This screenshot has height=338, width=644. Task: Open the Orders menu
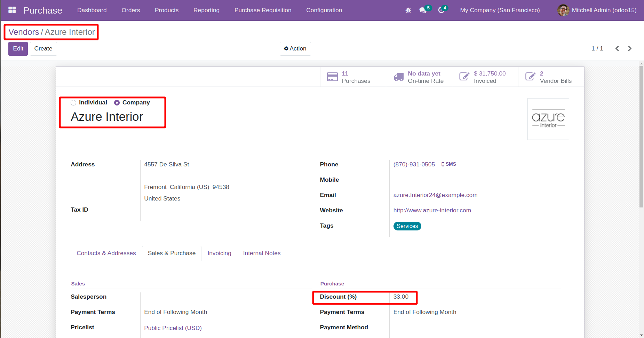(x=131, y=10)
